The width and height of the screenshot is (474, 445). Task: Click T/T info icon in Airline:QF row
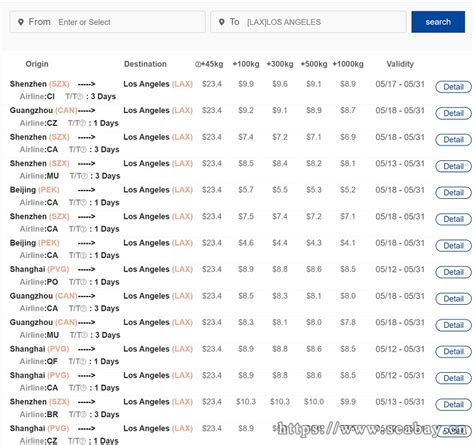[x=83, y=361]
